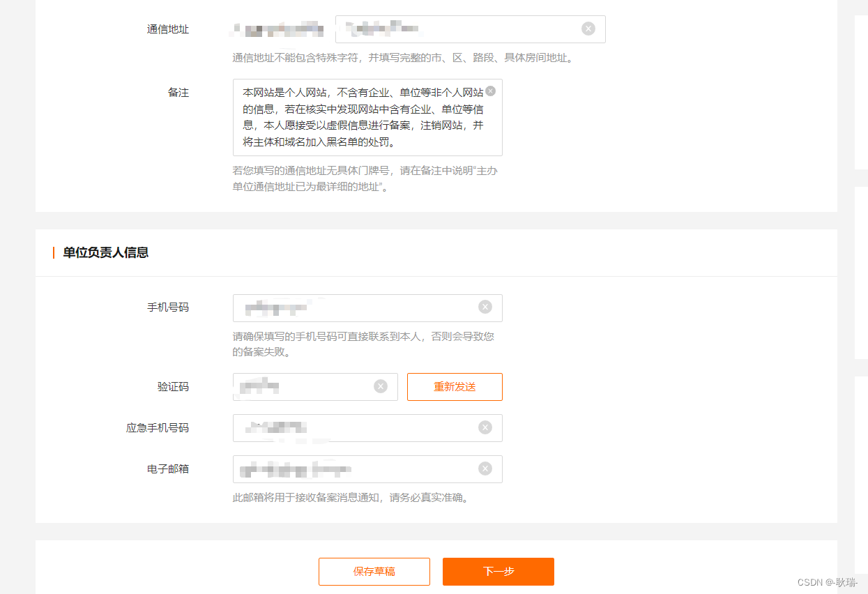Image resolution: width=868 pixels, height=594 pixels.
Task: Click the blurred region text before the address input
Action: (x=278, y=29)
